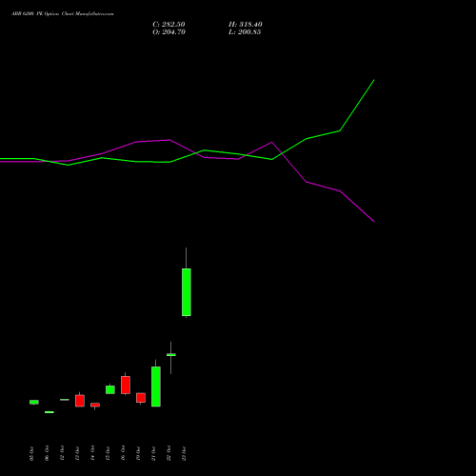476x476 pixels.
Task: Select the red candle above 13 Oct
Action: click(80, 401)
